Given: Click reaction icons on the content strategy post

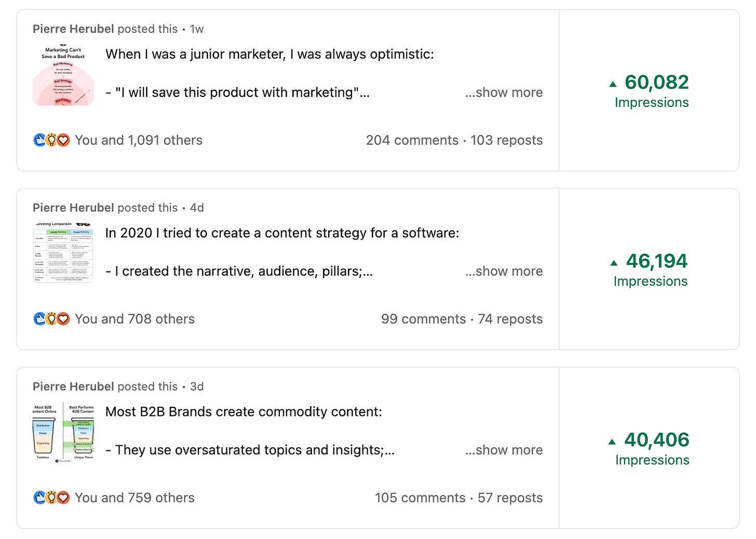Looking at the screenshot, I should tap(51, 319).
